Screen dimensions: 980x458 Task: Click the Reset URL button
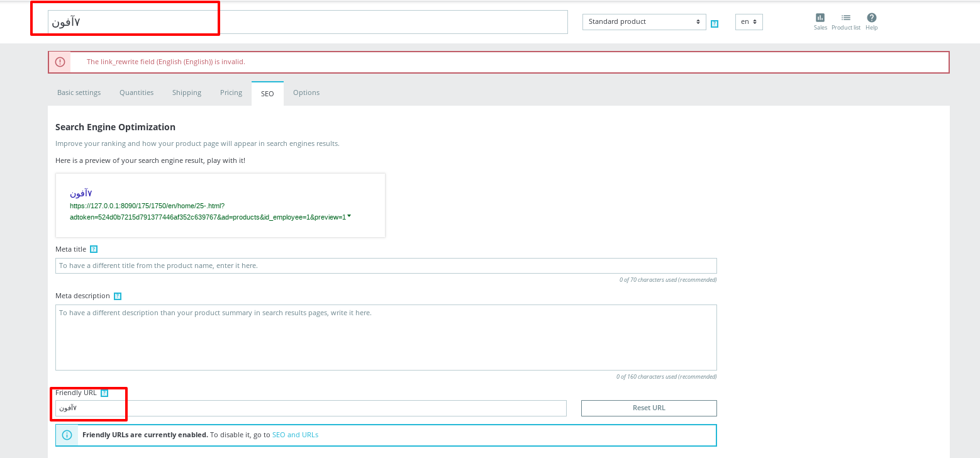[649, 408]
